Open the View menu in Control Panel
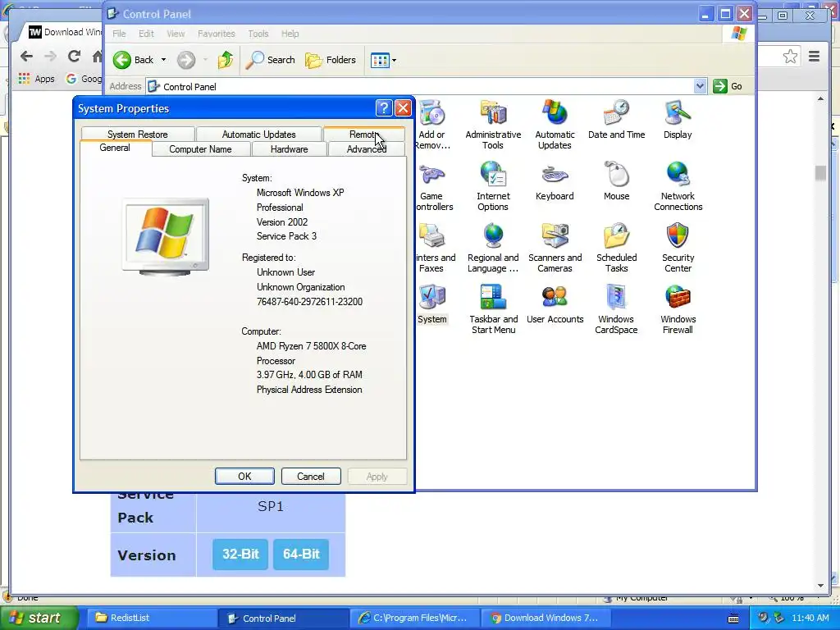Viewport: 840px width, 630px height. tap(176, 34)
